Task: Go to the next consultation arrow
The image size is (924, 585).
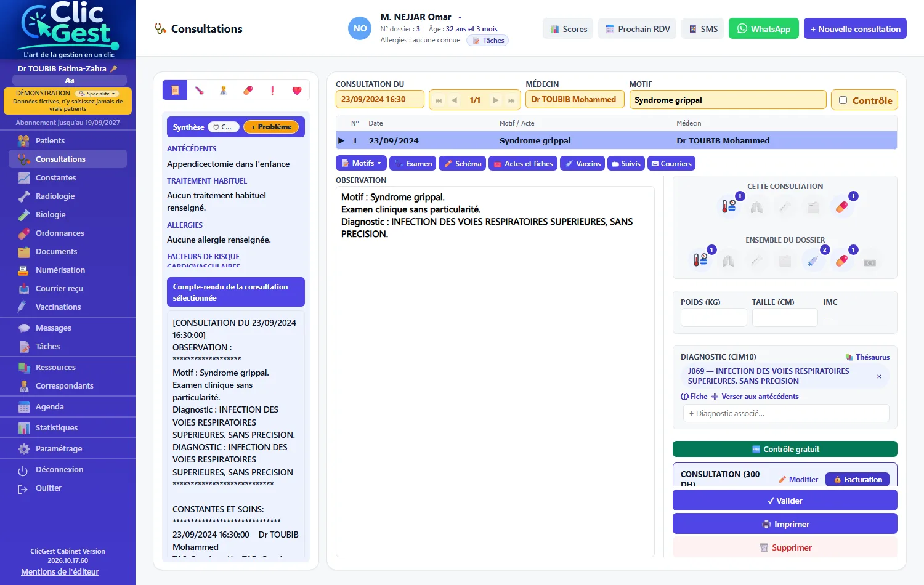Action: 496,100
